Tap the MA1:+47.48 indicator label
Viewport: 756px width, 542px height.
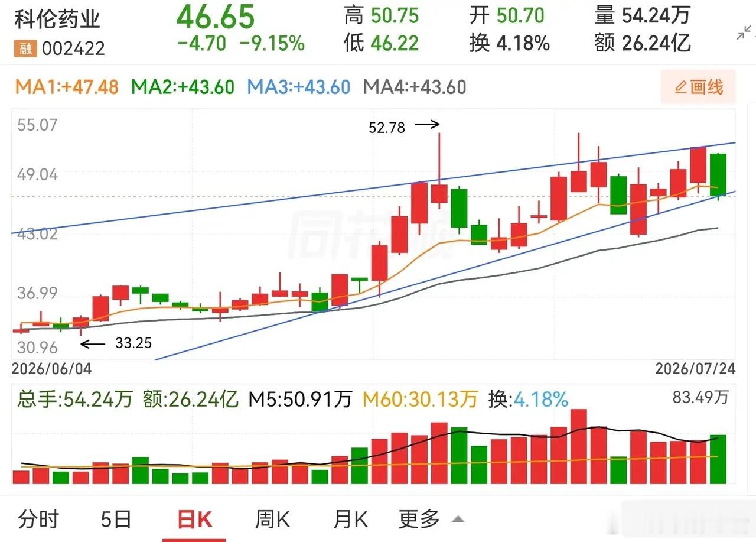point(67,87)
